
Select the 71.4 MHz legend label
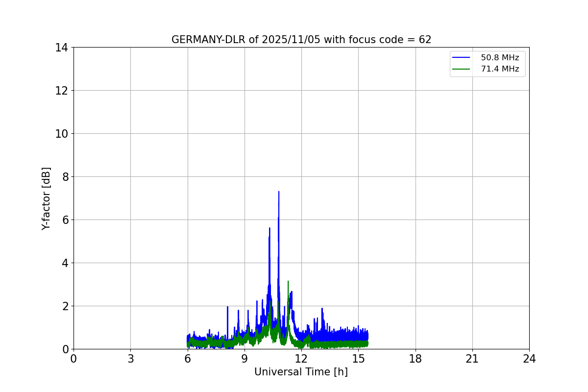(x=500, y=69)
